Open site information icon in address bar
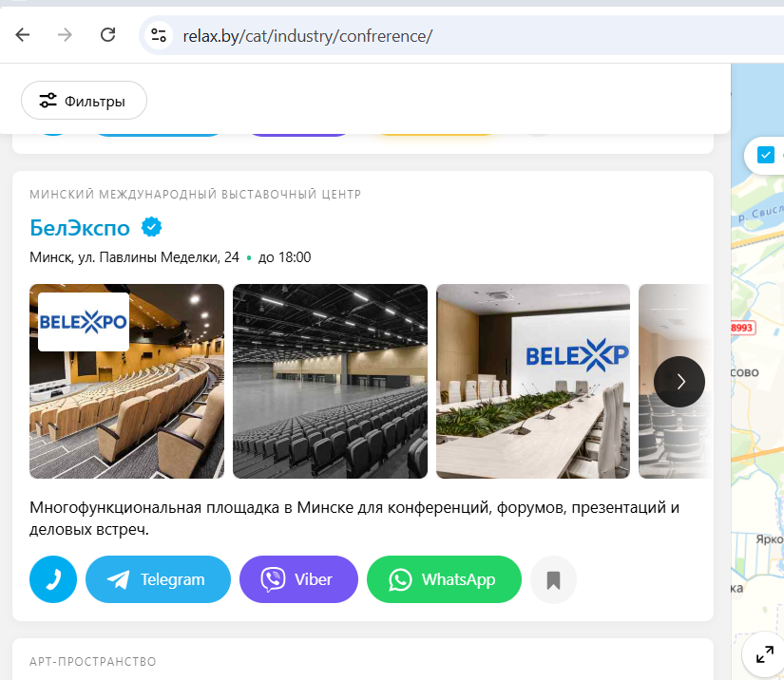This screenshot has width=784, height=680. pyautogui.click(x=159, y=35)
